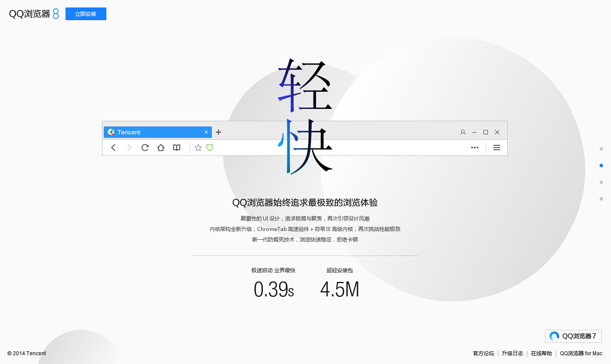
Task: Click the © 2014 Tencent text
Action: 27,353
